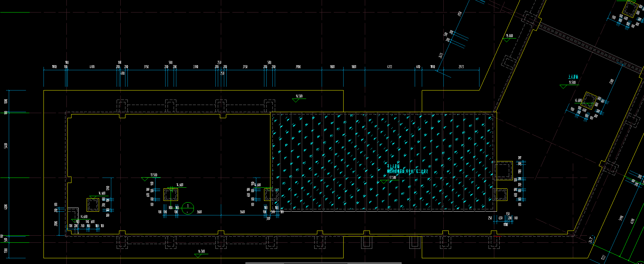Select the circled section marker numbered 1
Image resolution: width=644 pixels, height=264 pixels.
coord(188,208)
